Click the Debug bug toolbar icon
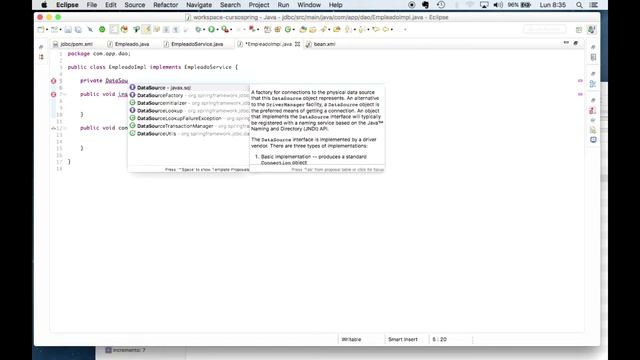Viewport: 640px width, 360px height. [198, 29]
